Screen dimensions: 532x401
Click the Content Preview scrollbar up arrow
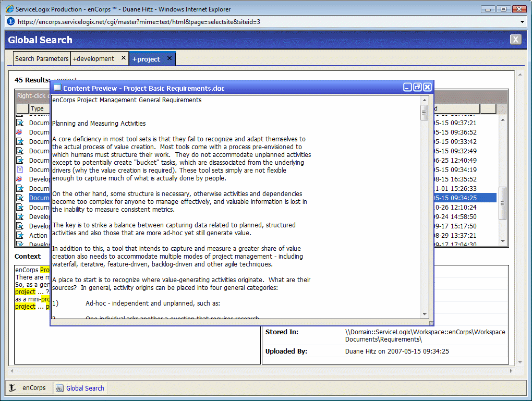[x=425, y=100]
